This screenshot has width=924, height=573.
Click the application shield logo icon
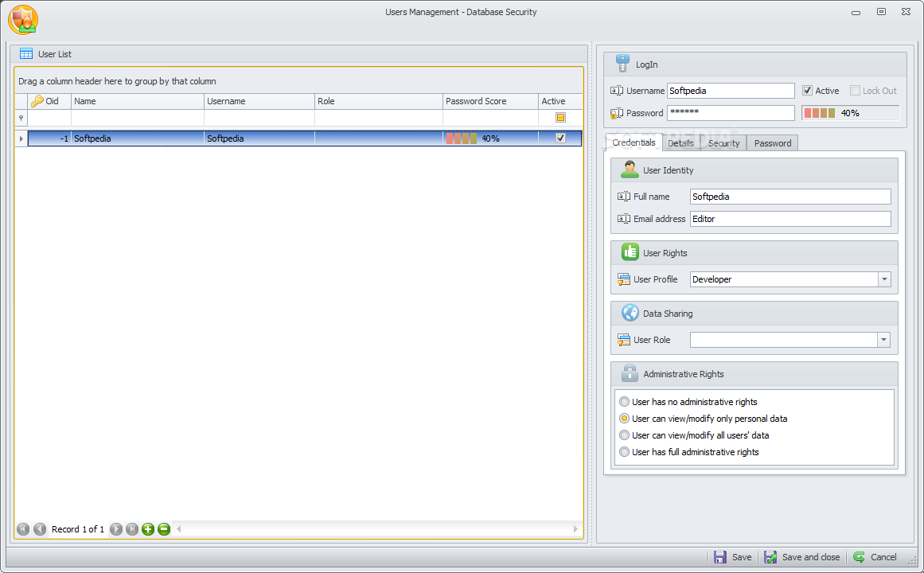23,19
